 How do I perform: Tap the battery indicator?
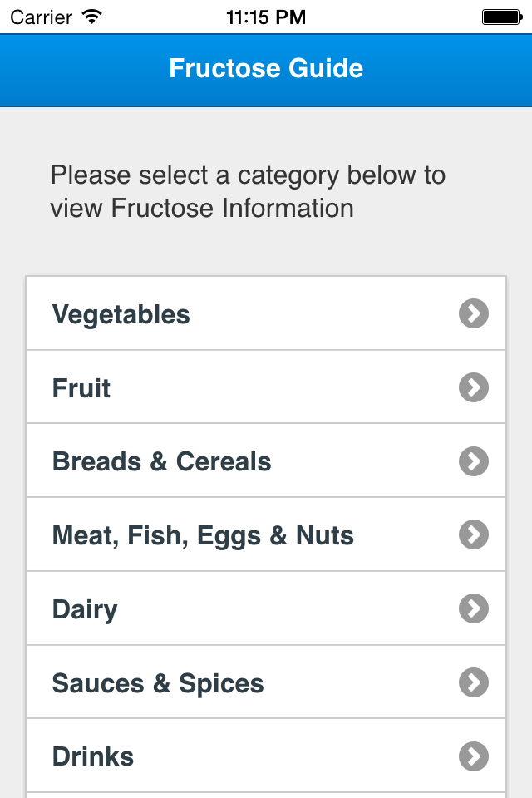pyautogui.click(x=500, y=15)
